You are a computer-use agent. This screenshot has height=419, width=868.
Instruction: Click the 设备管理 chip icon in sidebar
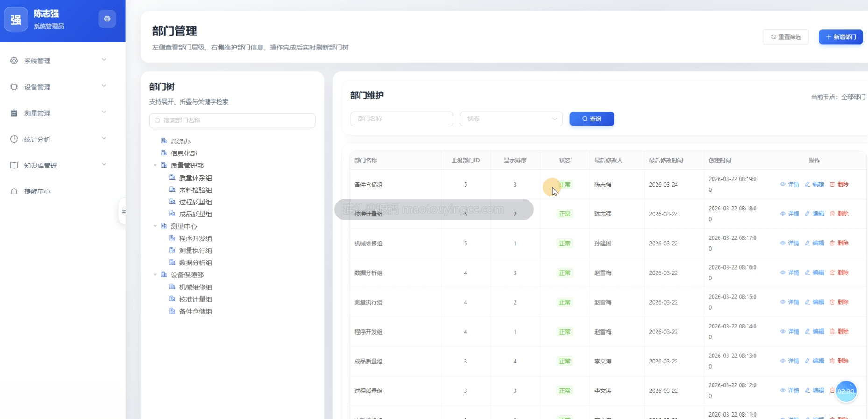[x=14, y=87]
